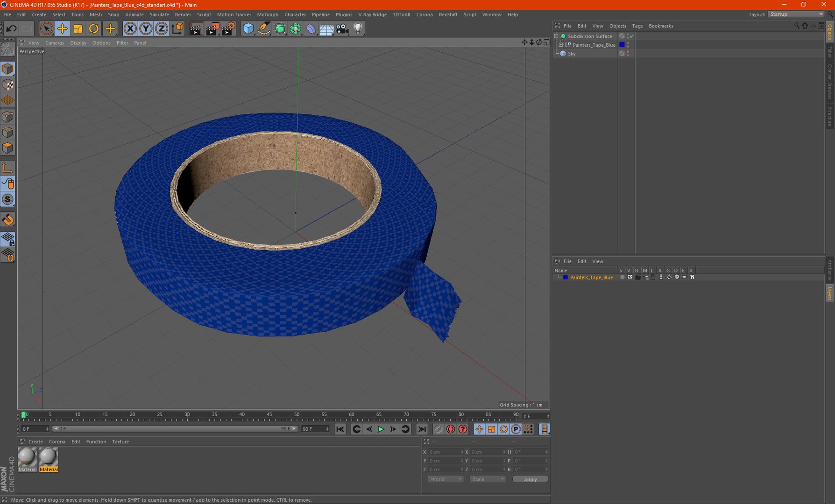Switch to Texture mode icon

click(8, 85)
